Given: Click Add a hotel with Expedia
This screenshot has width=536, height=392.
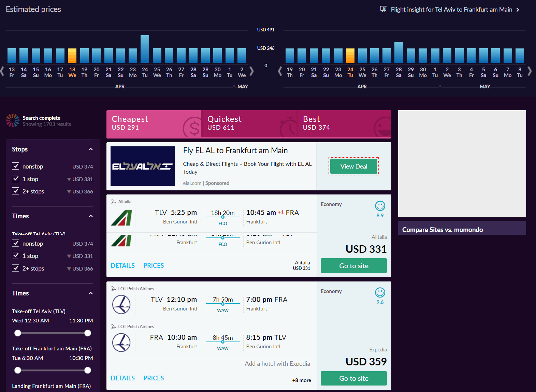Looking at the screenshot, I should [277, 364].
